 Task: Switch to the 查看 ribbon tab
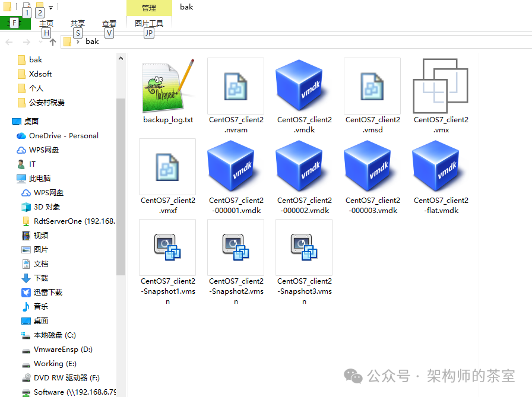109,23
